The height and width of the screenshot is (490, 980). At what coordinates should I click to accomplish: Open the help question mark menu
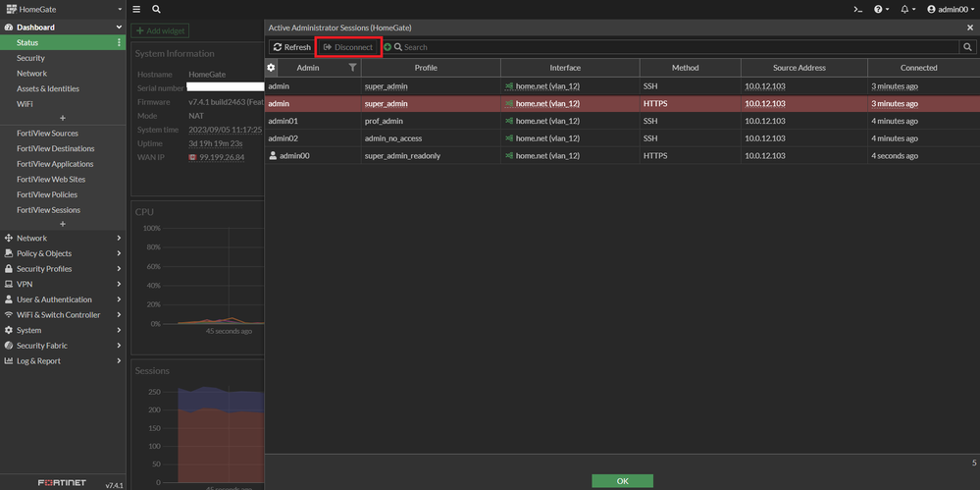pyautogui.click(x=881, y=10)
